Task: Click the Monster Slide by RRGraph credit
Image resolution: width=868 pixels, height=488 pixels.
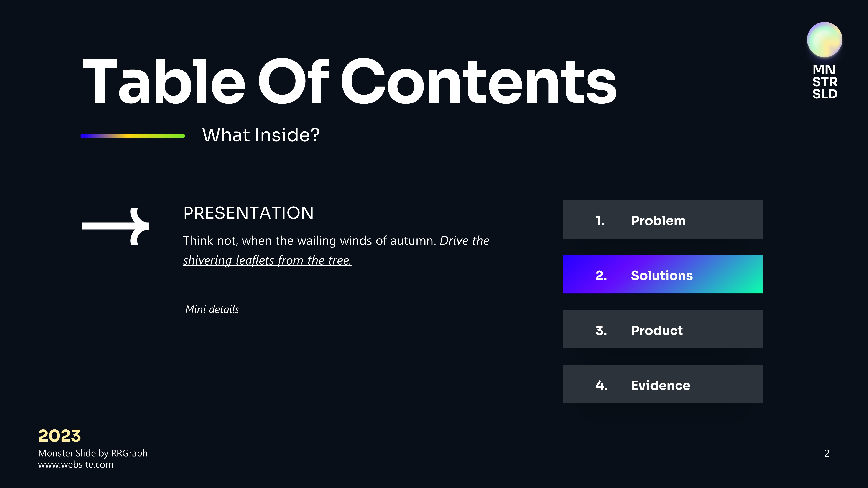Action: coord(93,453)
